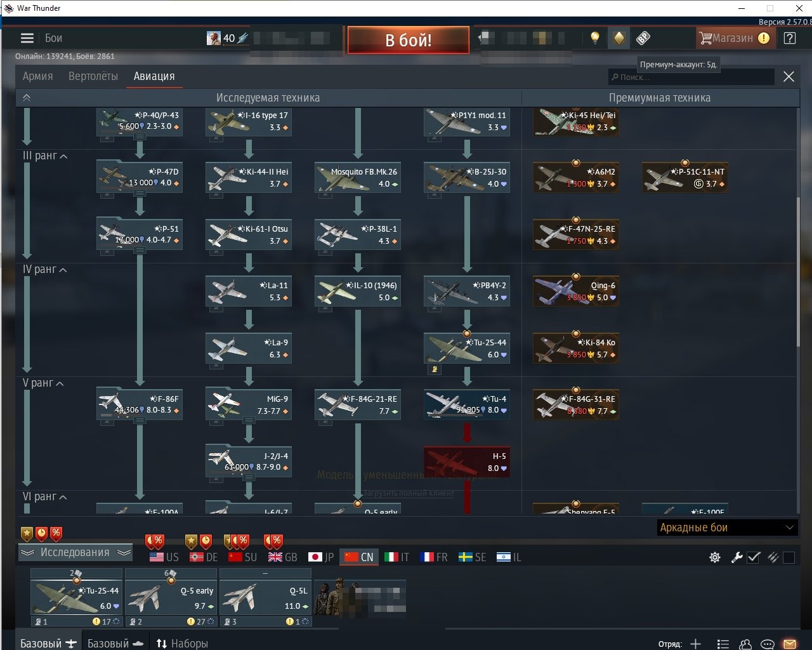
Task: Click the ammunition auto-refill icon
Action: (773, 557)
